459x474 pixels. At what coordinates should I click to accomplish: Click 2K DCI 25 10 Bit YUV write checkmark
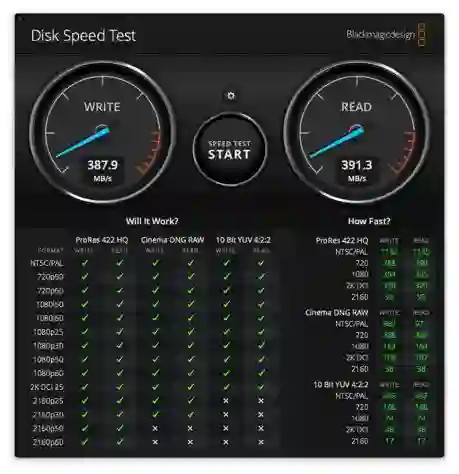[226, 387]
